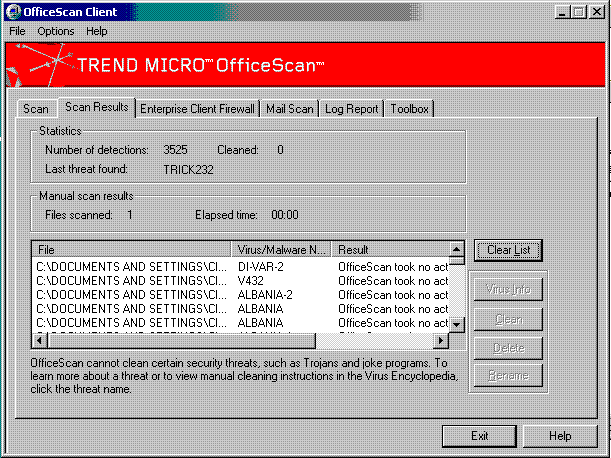Viewport: 611px width, 458px height.
Task: Open the Log Report tab
Action: click(351, 109)
